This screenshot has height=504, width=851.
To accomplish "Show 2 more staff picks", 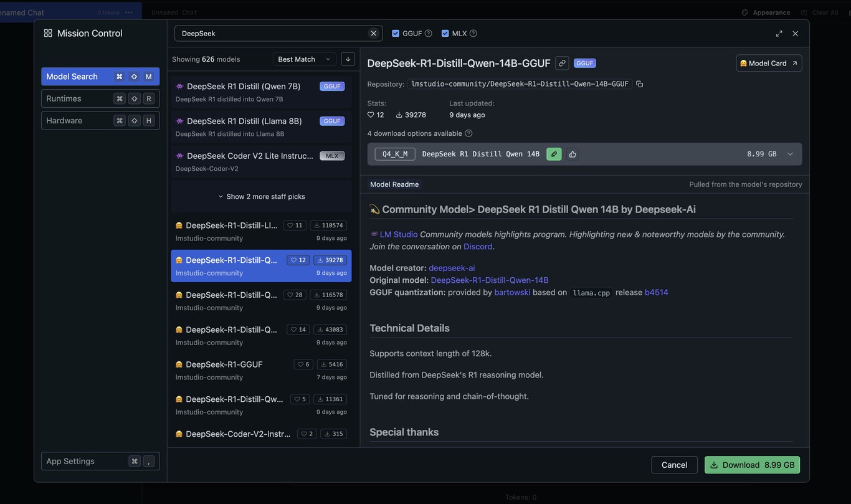I will coord(262,196).
